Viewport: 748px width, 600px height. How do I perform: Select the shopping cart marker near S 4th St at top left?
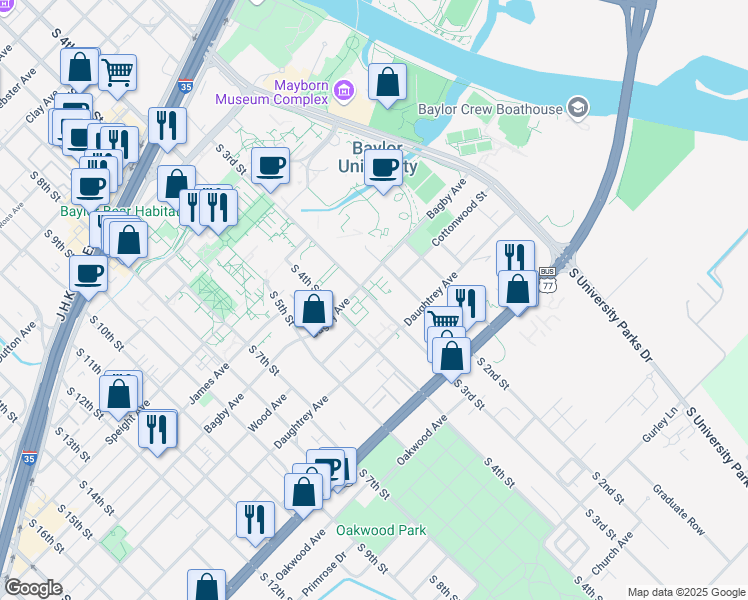[117, 73]
